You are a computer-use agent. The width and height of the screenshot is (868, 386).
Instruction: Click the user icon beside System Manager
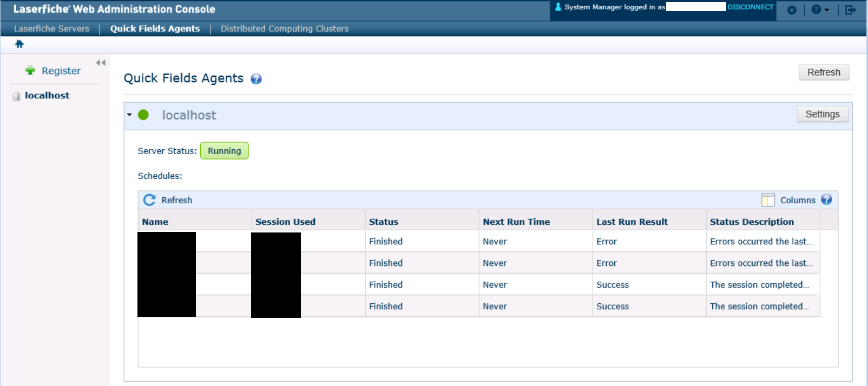click(x=558, y=7)
